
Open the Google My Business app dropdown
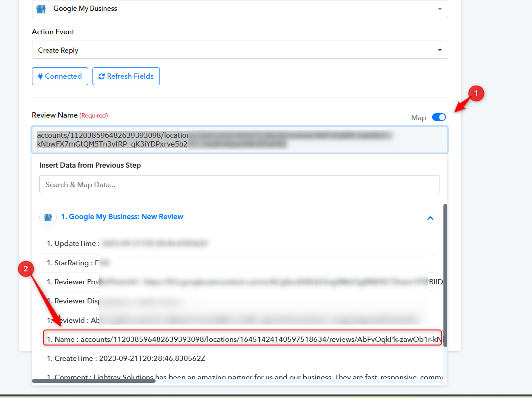pyautogui.click(x=240, y=9)
